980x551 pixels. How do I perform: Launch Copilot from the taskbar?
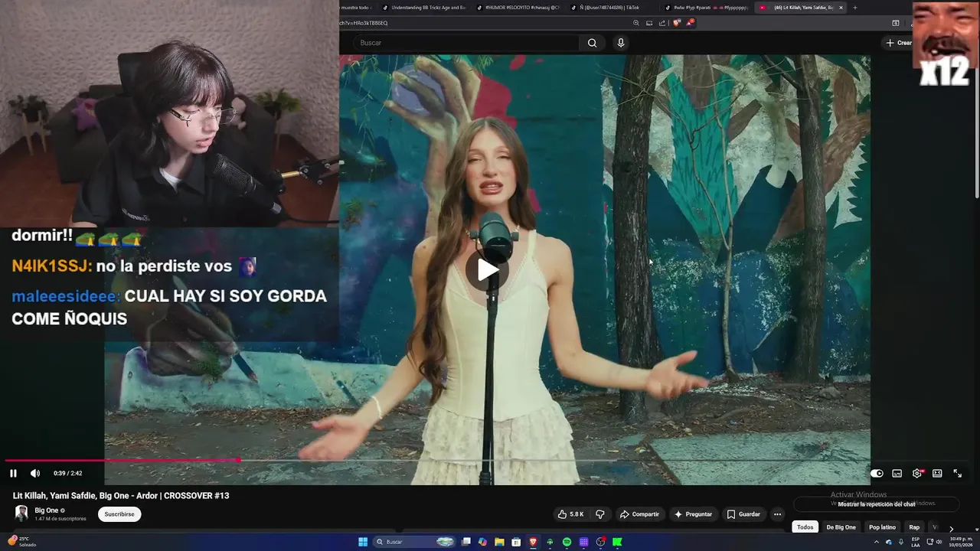(x=482, y=542)
